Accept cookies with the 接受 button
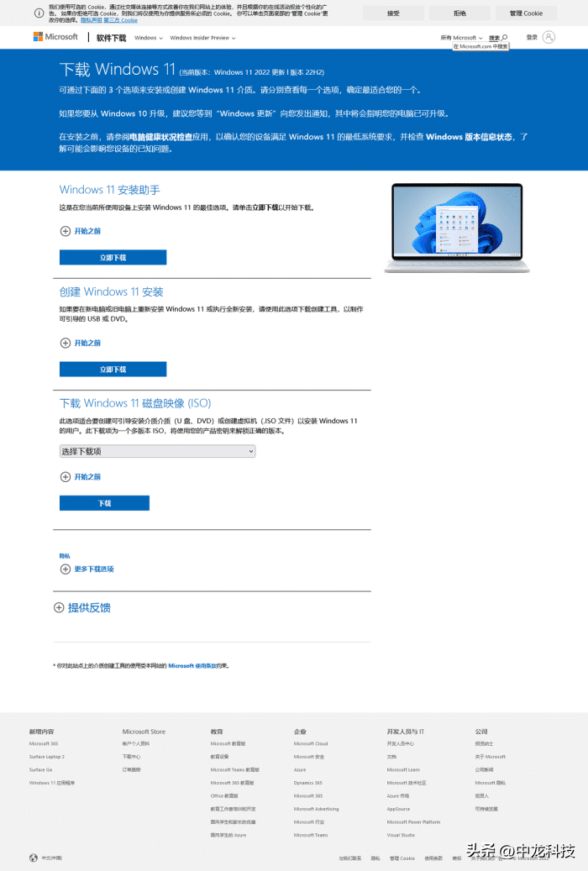This screenshot has height=871, width=588. click(393, 13)
